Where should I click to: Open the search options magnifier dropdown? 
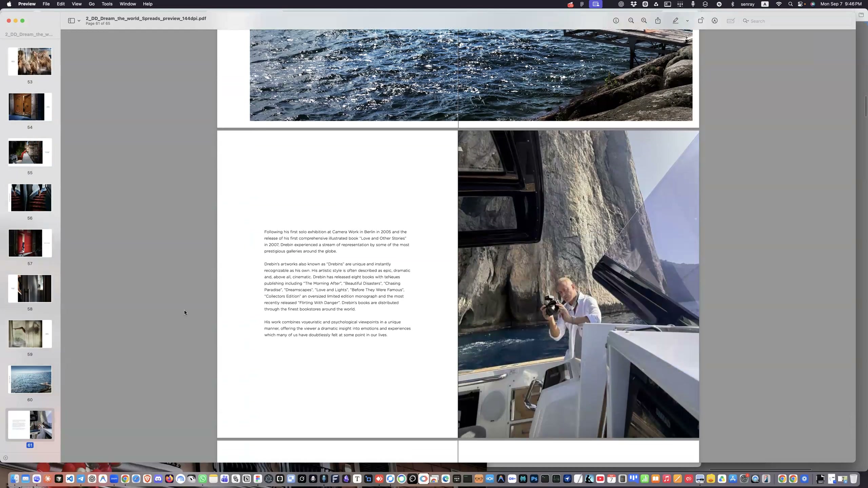[x=746, y=21]
